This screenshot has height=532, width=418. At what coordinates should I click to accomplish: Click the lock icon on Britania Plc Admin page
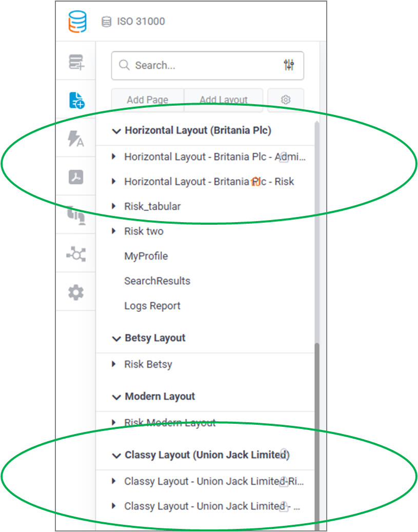(284, 157)
